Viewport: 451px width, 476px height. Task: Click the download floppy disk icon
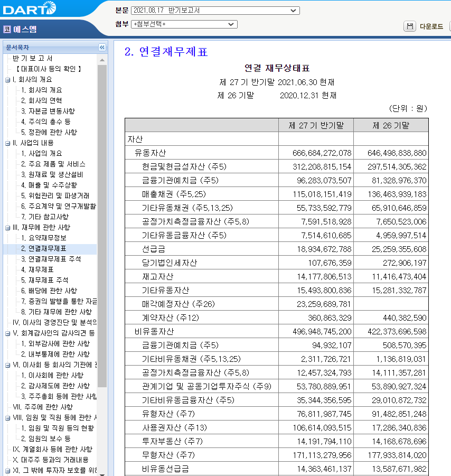point(410,26)
